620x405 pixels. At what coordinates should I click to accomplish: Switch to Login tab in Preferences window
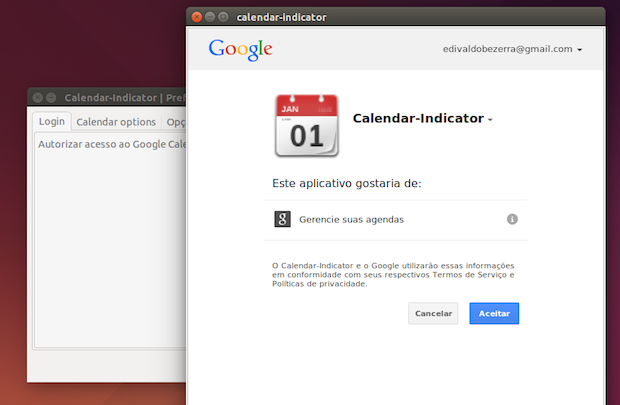click(52, 121)
